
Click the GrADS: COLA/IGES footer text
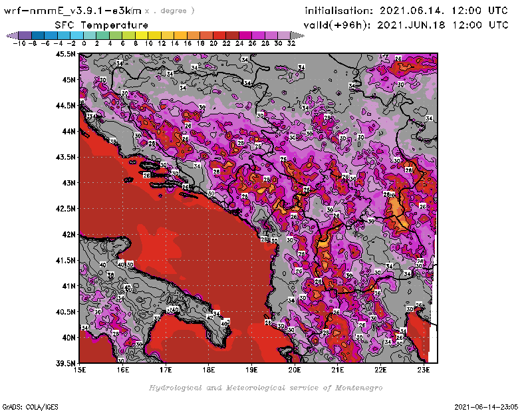[x=25, y=406]
